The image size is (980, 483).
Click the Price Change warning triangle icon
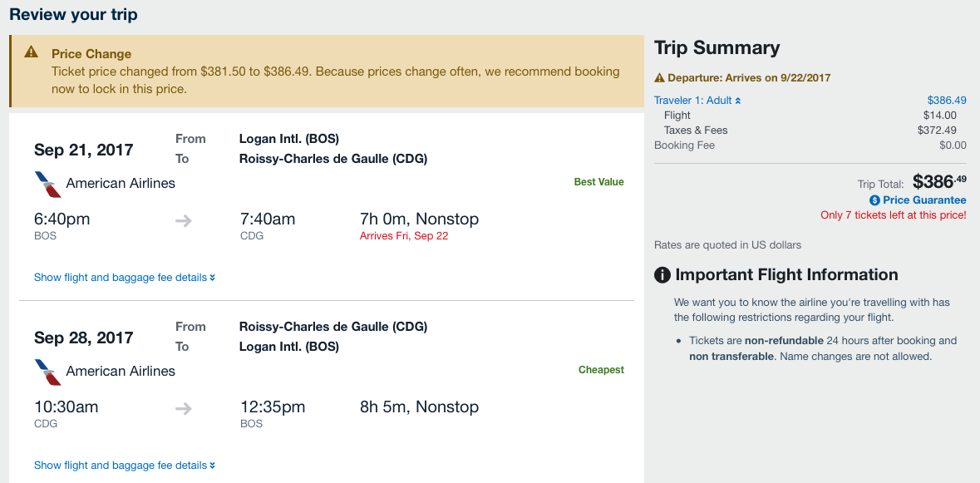[32, 52]
